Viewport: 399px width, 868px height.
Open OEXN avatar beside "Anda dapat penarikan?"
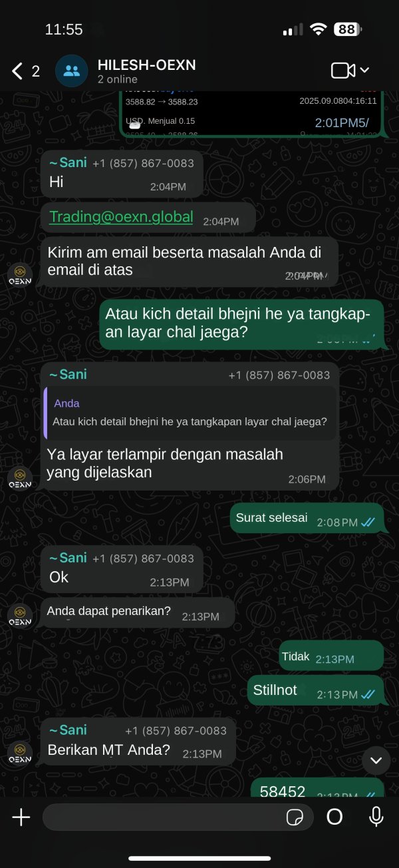[20, 616]
